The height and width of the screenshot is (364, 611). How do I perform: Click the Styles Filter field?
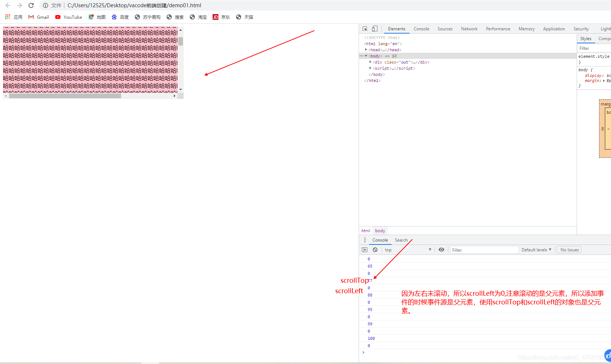594,48
